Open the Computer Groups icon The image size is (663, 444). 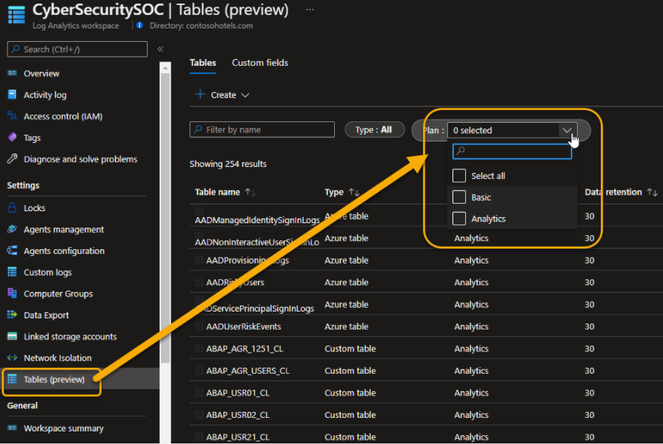[12, 293]
